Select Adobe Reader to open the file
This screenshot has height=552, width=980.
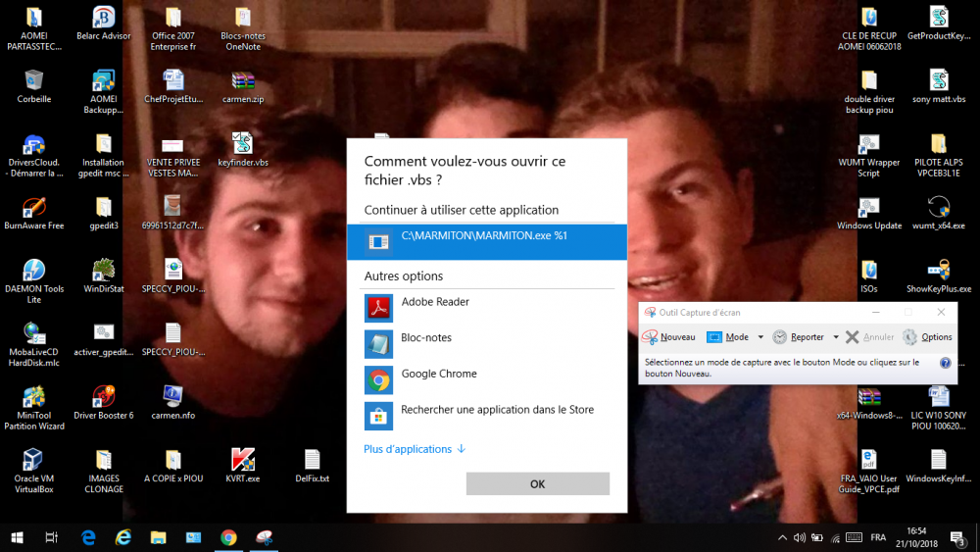(x=435, y=302)
